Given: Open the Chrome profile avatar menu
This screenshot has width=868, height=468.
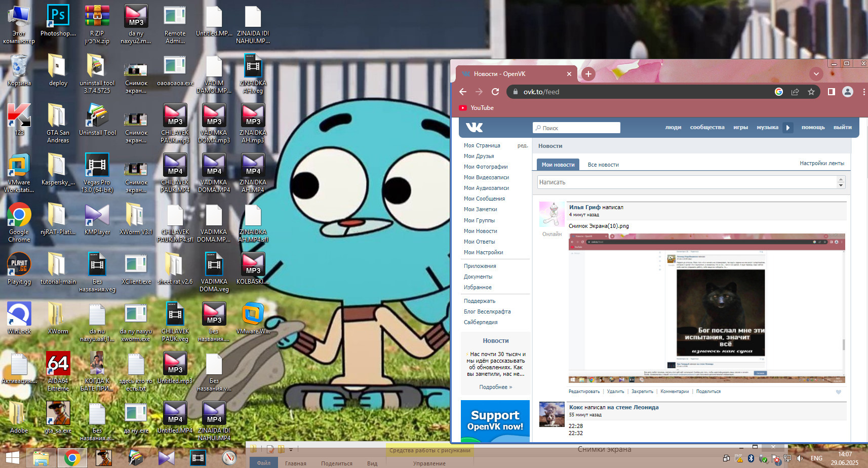Looking at the screenshot, I should [847, 92].
